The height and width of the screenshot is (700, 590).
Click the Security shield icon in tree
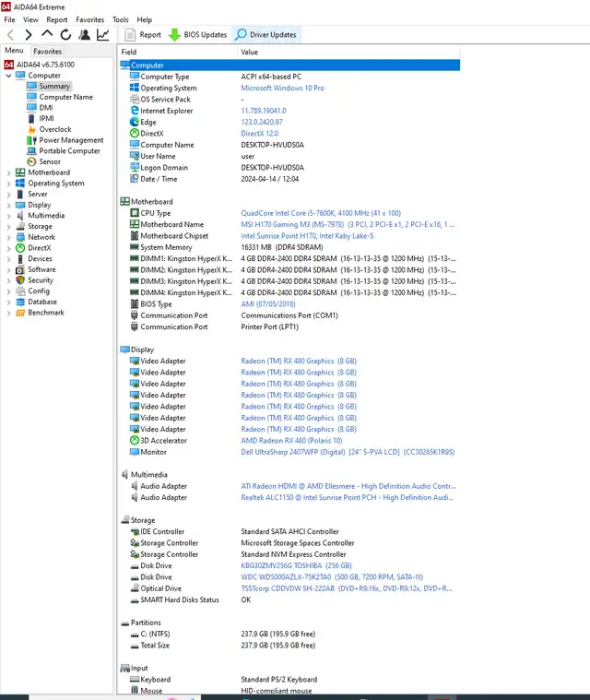coord(20,280)
